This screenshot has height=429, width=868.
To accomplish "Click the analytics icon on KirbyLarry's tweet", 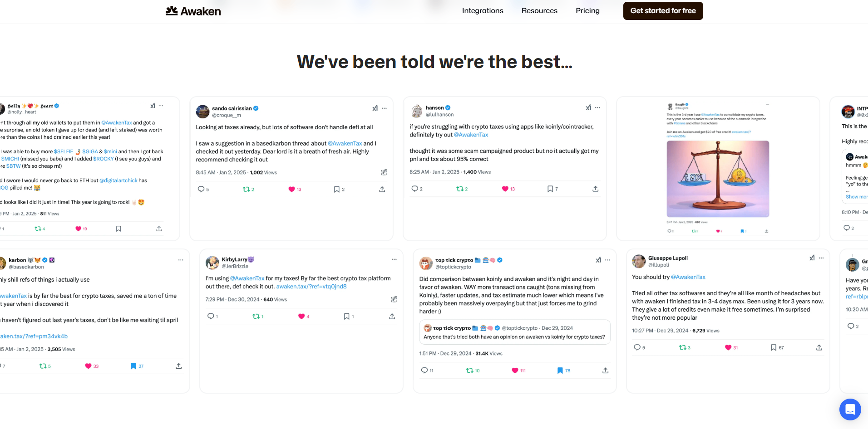I will 393,299.
